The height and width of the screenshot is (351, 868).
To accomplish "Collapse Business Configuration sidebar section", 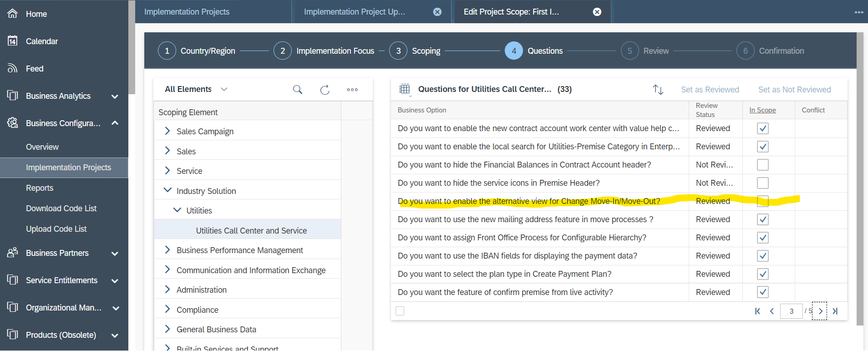I will pyautogui.click(x=115, y=123).
